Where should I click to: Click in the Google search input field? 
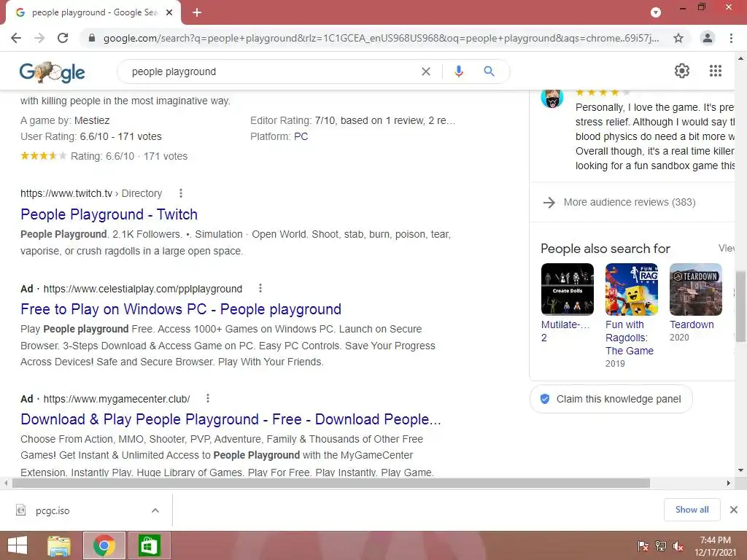271,71
